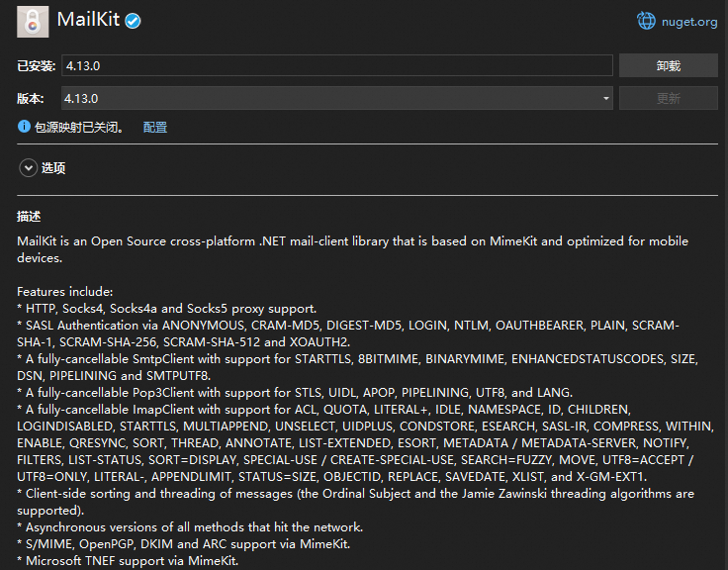Expand 选项 using the circled chevron
The height and width of the screenshot is (570, 728).
point(29,167)
